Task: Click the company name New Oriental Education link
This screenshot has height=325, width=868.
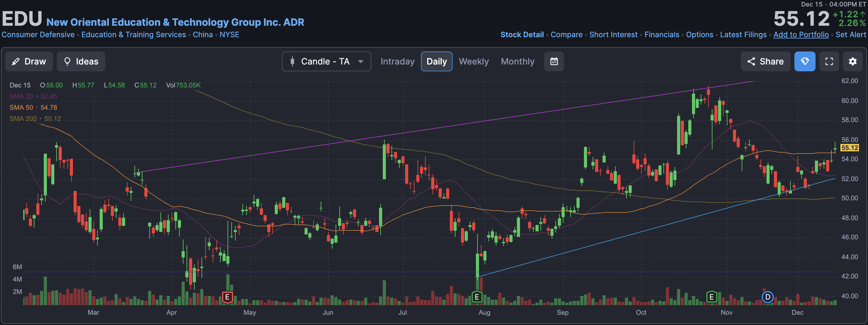Action: coord(175,22)
